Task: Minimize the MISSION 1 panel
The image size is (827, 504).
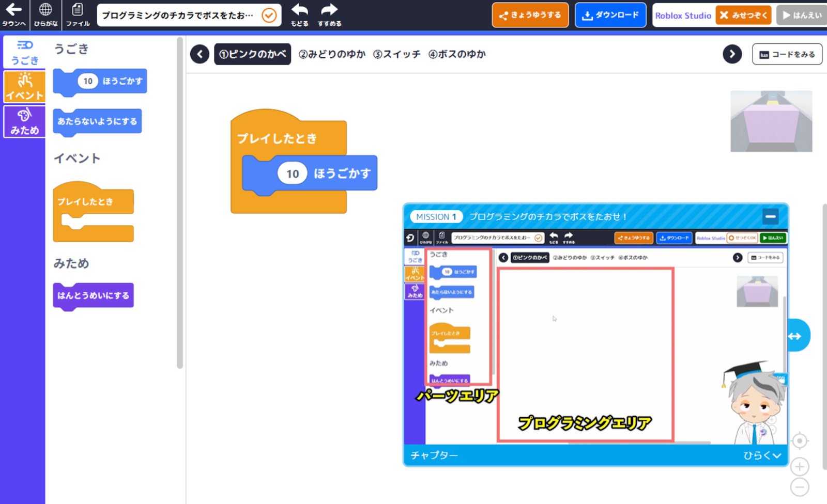Action: click(x=770, y=217)
